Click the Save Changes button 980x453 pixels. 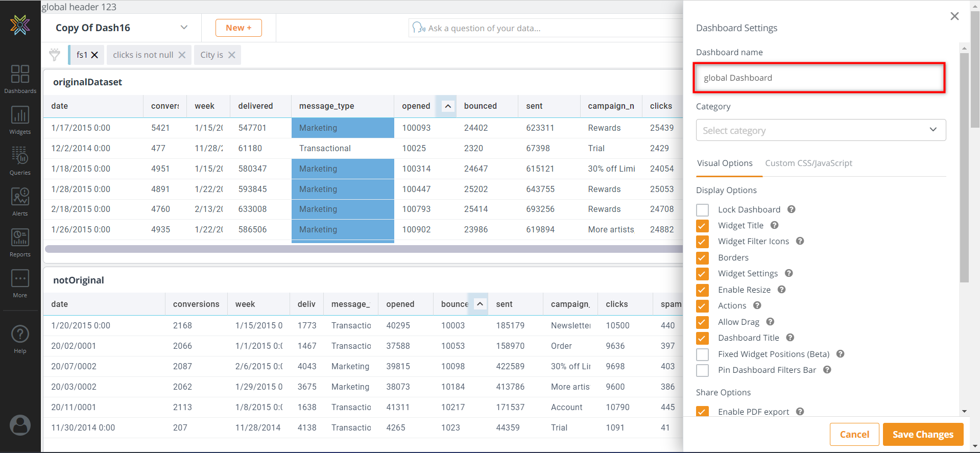(922, 434)
